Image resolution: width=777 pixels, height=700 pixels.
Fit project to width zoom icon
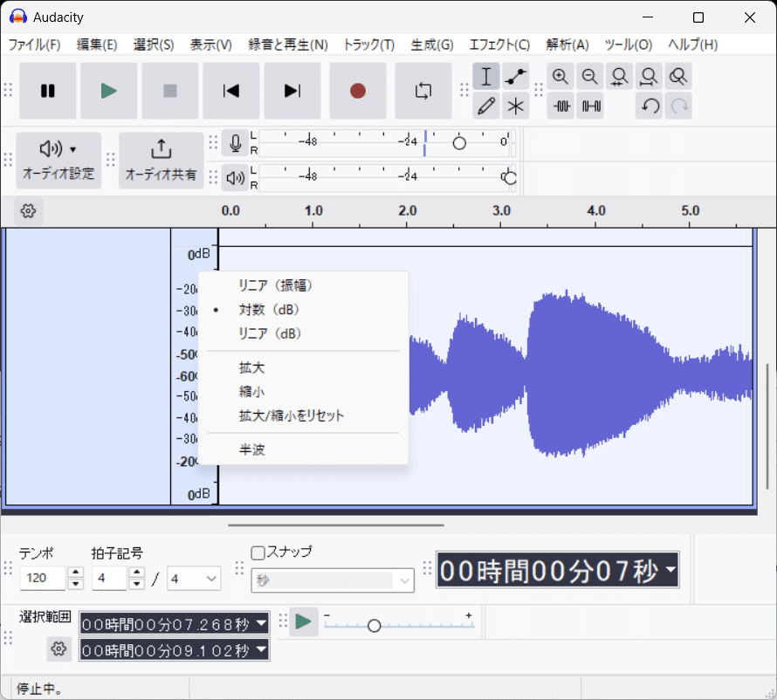click(649, 76)
